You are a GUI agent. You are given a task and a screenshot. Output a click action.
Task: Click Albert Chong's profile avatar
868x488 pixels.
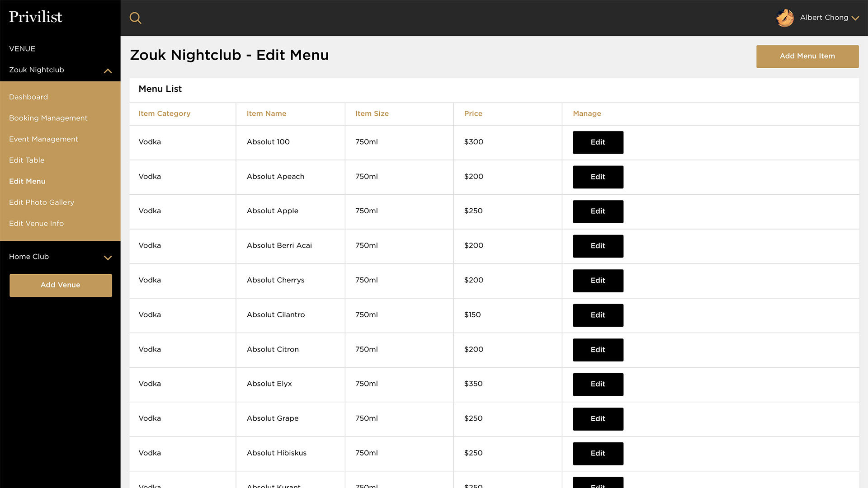coord(785,18)
